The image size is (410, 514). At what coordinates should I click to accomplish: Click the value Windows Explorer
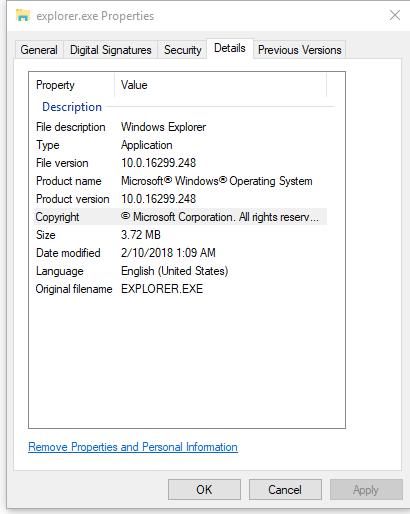click(163, 127)
